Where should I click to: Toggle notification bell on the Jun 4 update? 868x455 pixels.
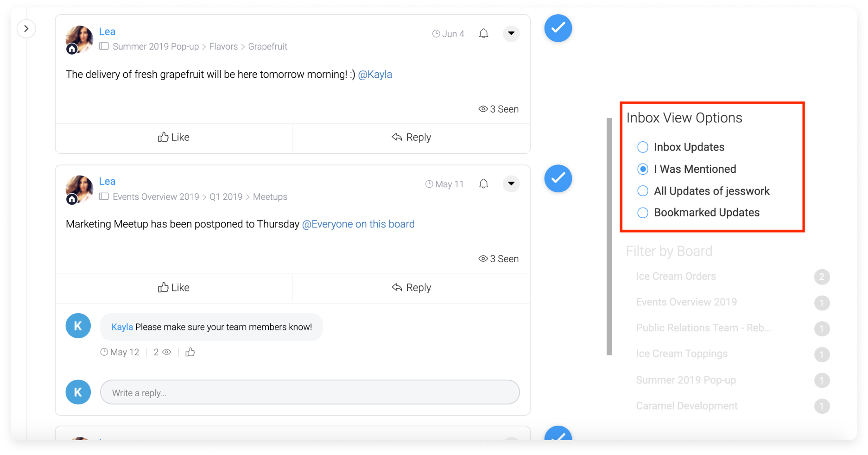483,33
